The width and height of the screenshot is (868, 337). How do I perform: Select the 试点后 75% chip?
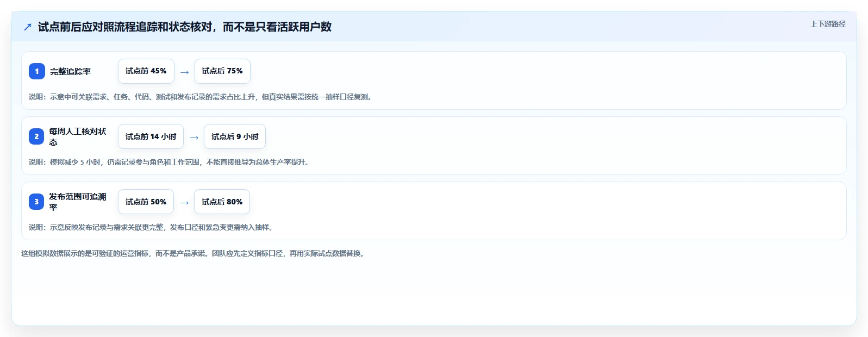click(x=222, y=71)
